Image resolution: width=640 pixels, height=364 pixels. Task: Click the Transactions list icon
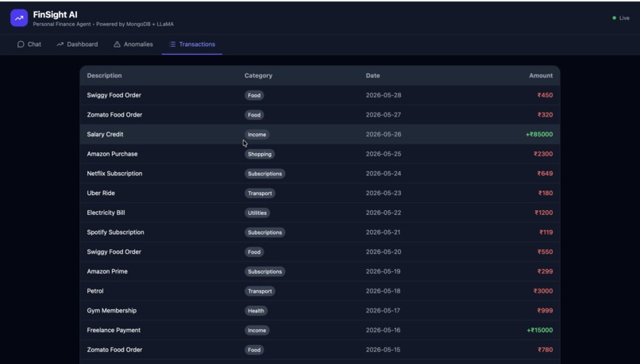coord(172,44)
